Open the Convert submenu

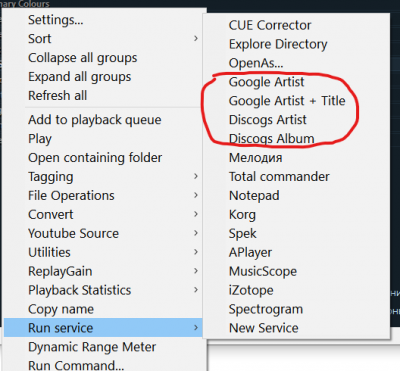103,214
